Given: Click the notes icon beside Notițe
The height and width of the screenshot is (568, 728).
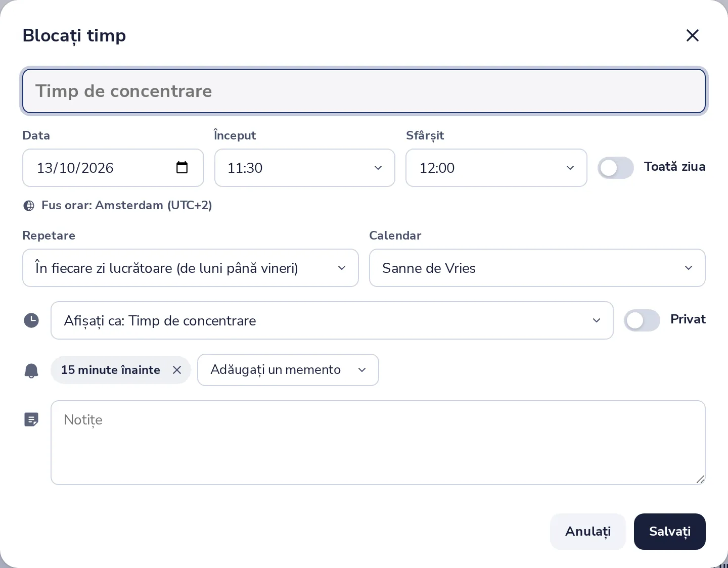Looking at the screenshot, I should tap(31, 419).
